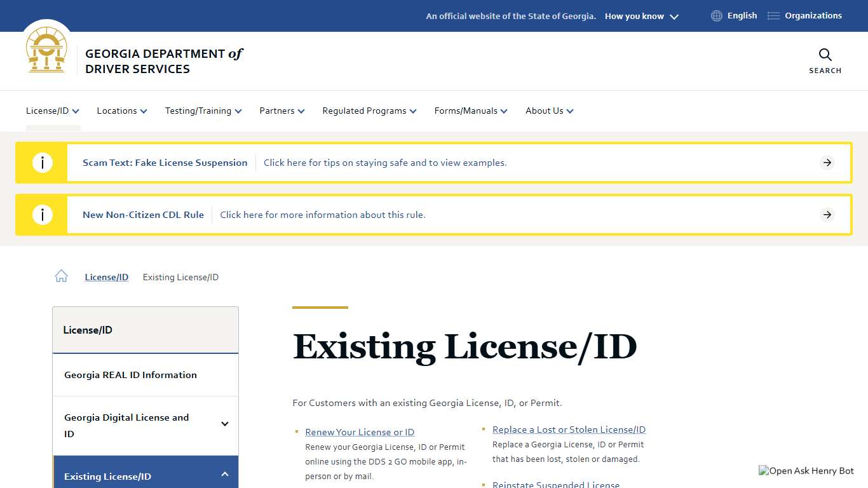
Task: Open the How you know dropdown
Action: click(641, 16)
